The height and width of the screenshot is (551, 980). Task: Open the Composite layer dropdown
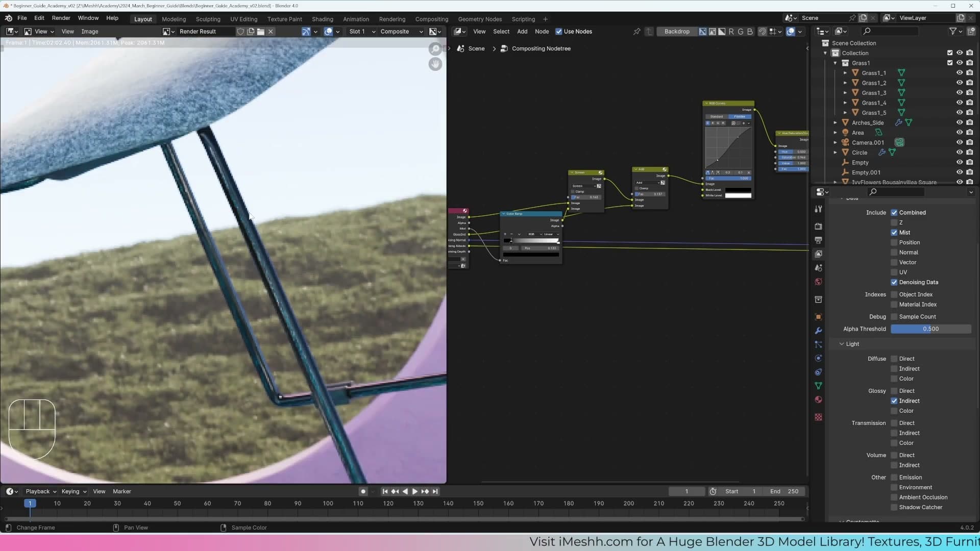[401, 32]
